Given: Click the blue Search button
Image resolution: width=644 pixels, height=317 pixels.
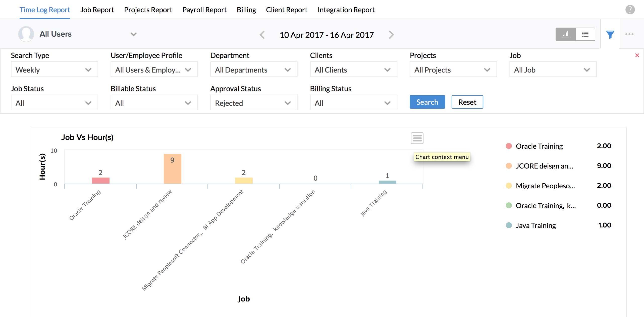Looking at the screenshot, I should tap(427, 102).
